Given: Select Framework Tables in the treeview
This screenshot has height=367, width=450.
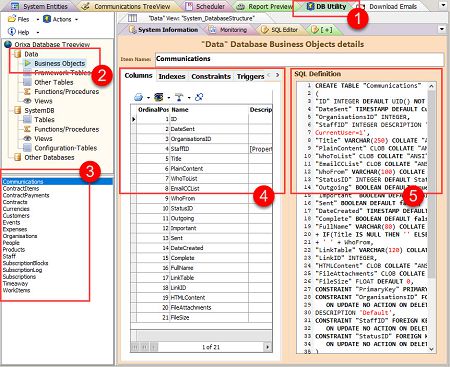Looking at the screenshot, I should coord(62,73).
